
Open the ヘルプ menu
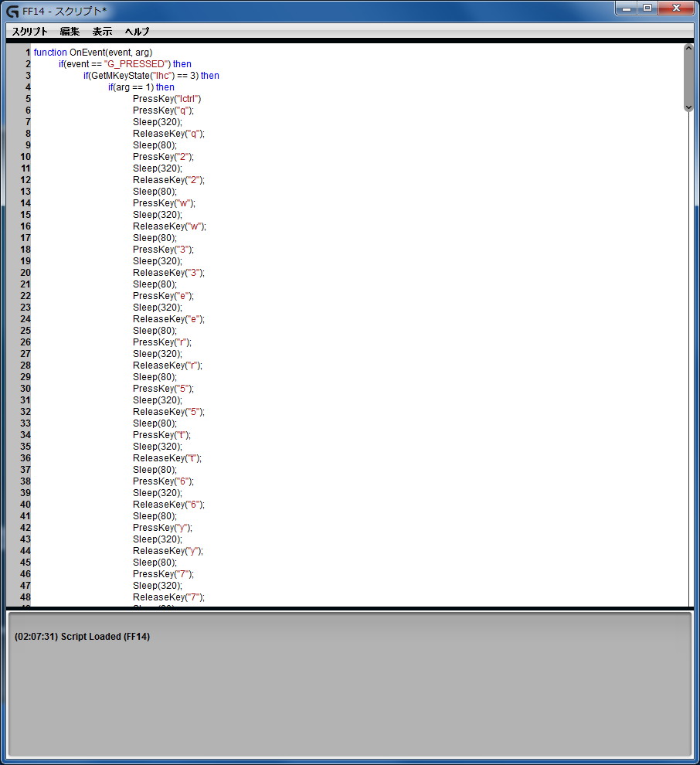click(x=137, y=32)
